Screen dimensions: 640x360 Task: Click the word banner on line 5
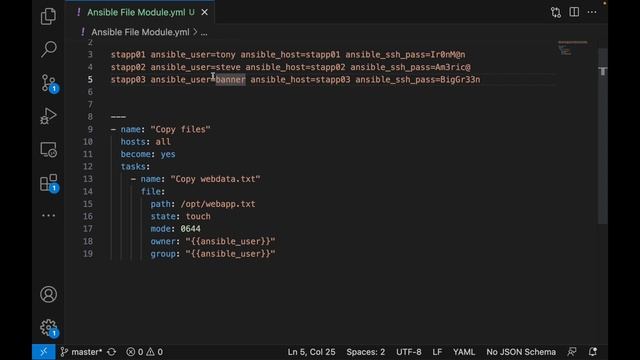pyautogui.click(x=231, y=80)
